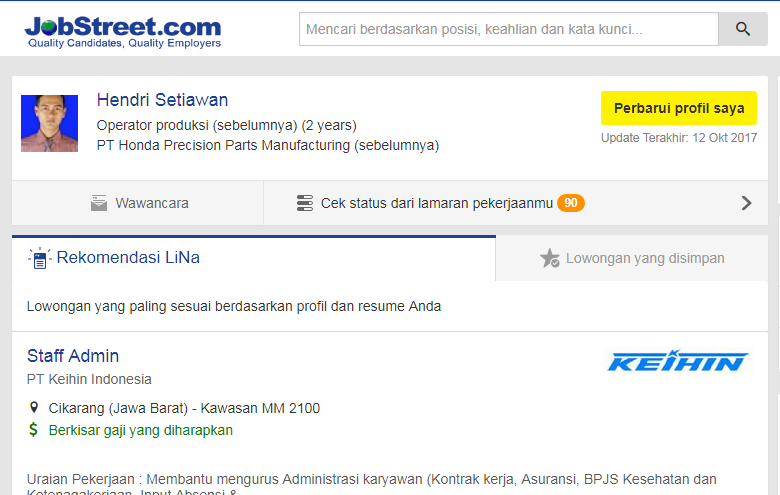The height and width of the screenshot is (495, 780).
Task: Click the saved jobs star icon
Action: [550, 258]
